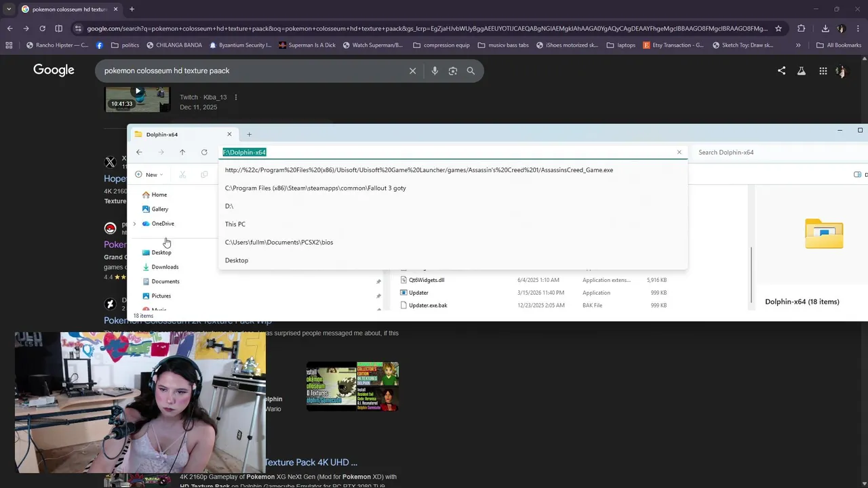Bookmark this page with the star
868x488 pixels.
coord(778,28)
